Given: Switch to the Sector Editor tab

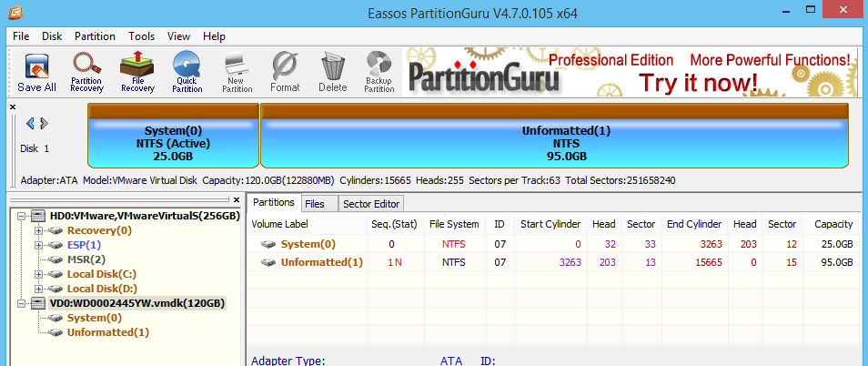Looking at the screenshot, I should pyautogui.click(x=371, y=204).
